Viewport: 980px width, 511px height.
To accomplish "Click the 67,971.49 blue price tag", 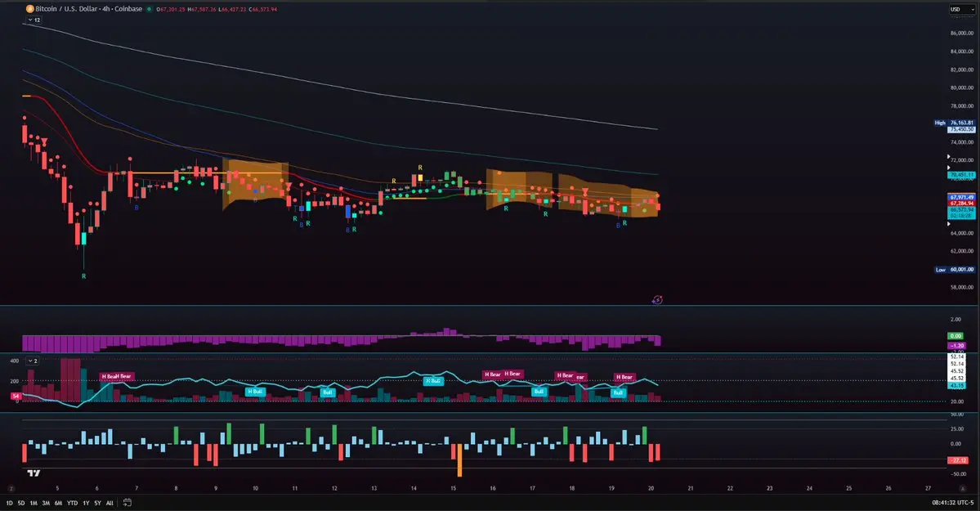I will click(961, 197).
